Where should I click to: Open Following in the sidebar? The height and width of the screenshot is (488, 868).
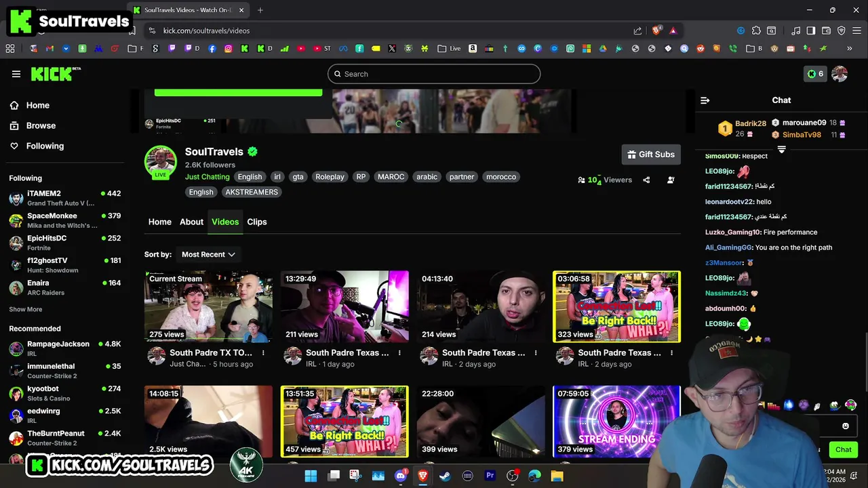(x=37, y=146)
